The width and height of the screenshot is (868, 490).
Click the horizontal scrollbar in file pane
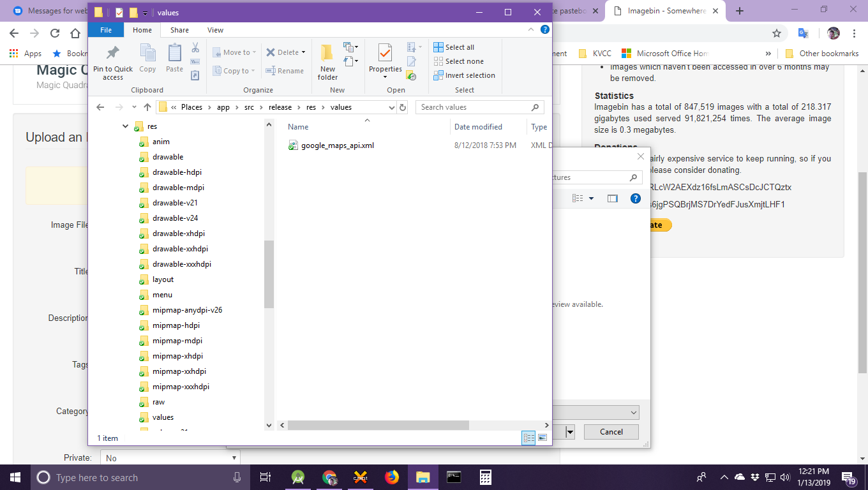coord(378,425)
